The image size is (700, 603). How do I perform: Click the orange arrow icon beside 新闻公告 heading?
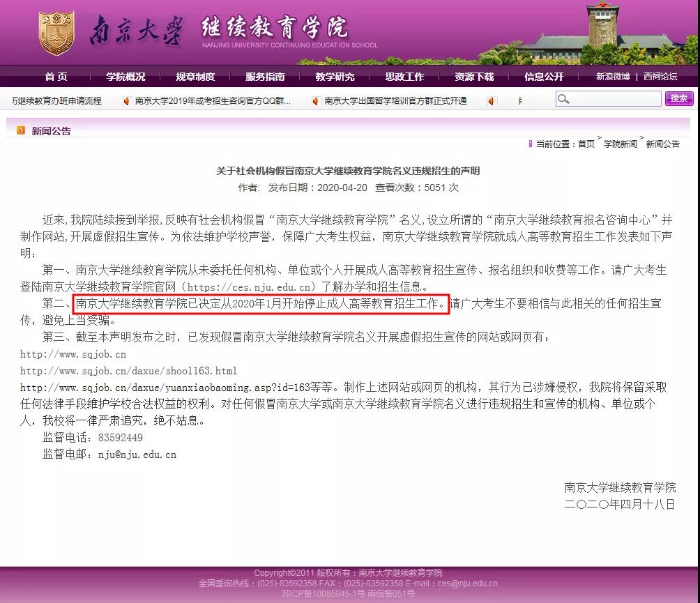point(20,130)
